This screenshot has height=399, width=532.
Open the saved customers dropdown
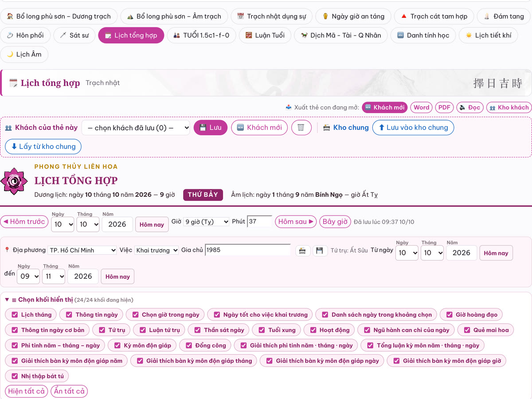[136, 128]
